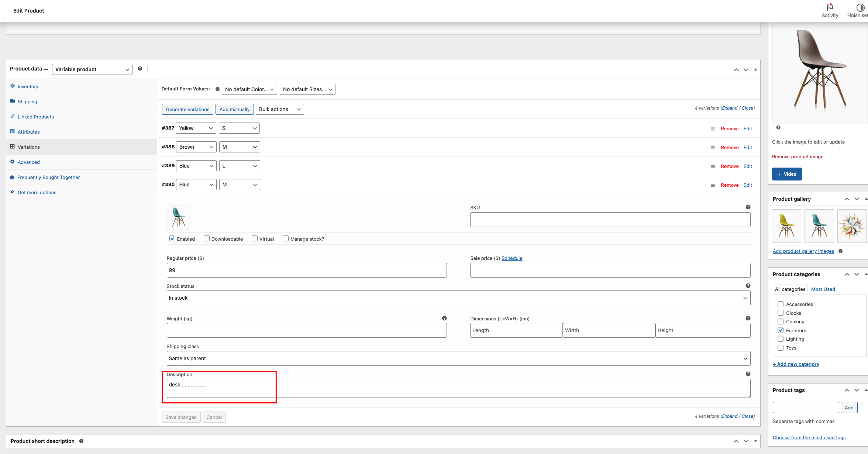Move Product gallery panel up

[x=847, y=199]
